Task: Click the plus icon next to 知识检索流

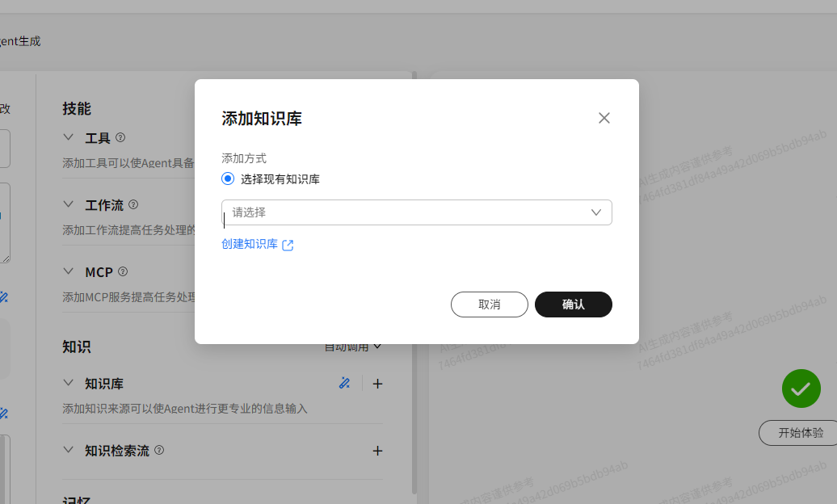Action: pyautogui.click(x=377, y=451)
